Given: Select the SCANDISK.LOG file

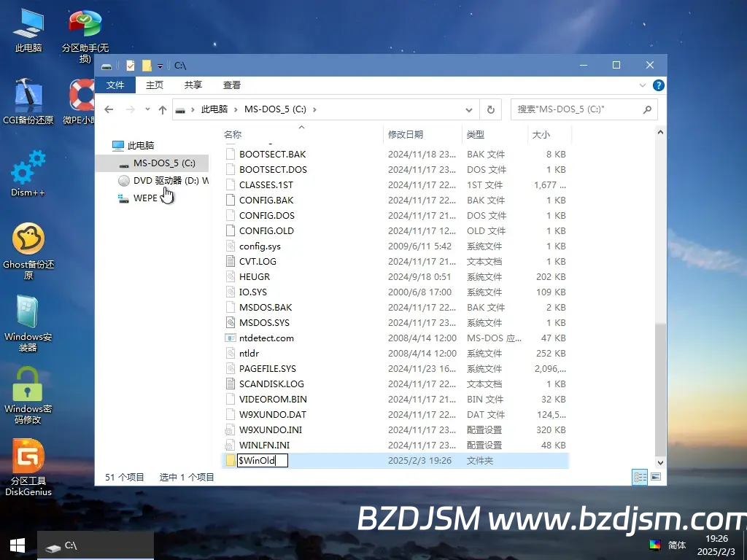Looking at the screenshot, I should (x=271, y=384).
